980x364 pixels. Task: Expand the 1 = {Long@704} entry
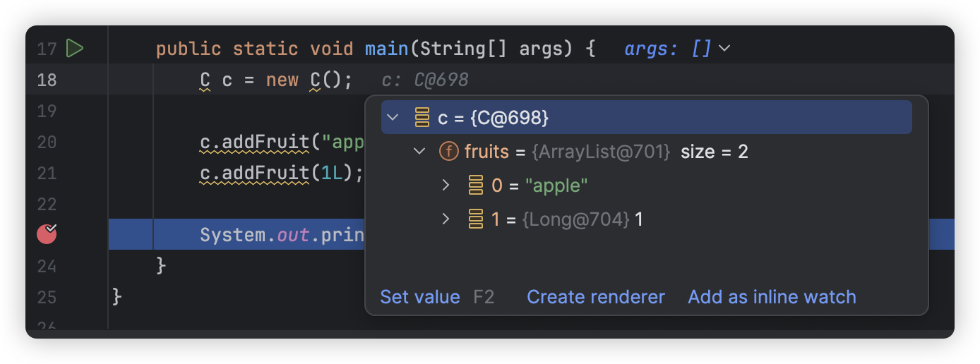pos(446,219)
